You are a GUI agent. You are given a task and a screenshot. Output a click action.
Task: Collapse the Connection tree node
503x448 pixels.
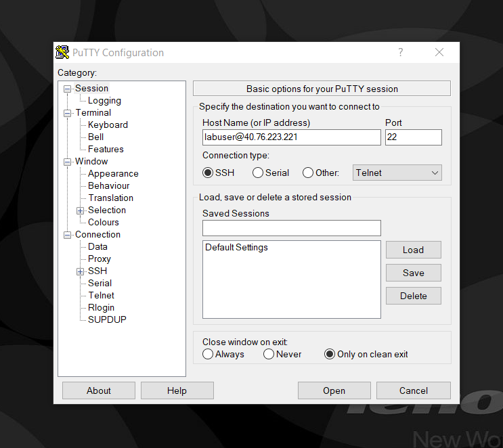pyautogui.click(x=67, y=235)
